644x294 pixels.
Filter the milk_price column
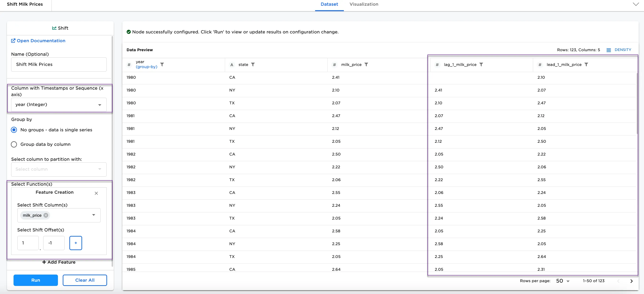tap(366, 64)
